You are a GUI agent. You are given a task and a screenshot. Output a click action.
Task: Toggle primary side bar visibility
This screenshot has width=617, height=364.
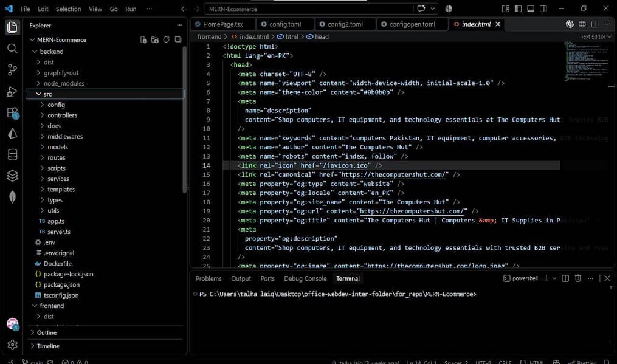(x=519, y=9)
